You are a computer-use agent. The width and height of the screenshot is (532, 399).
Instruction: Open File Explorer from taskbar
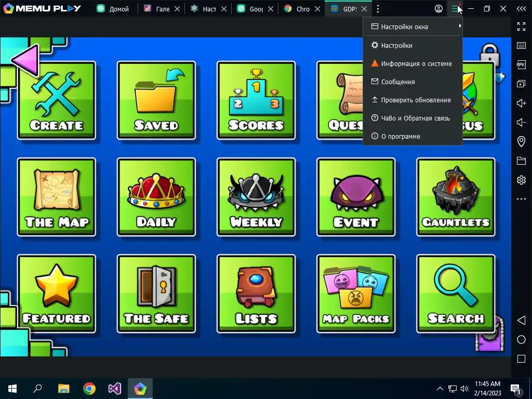(x=63, y=389)
